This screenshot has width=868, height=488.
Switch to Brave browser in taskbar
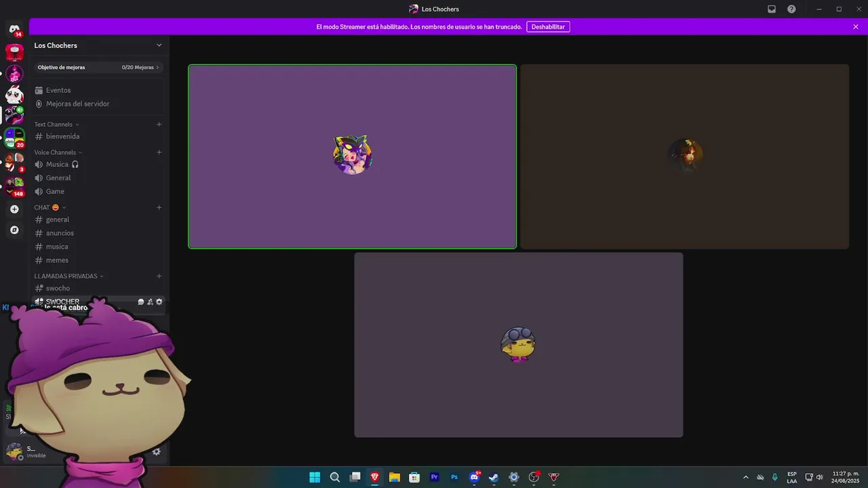pyautogui.click(x=374, y=477)
